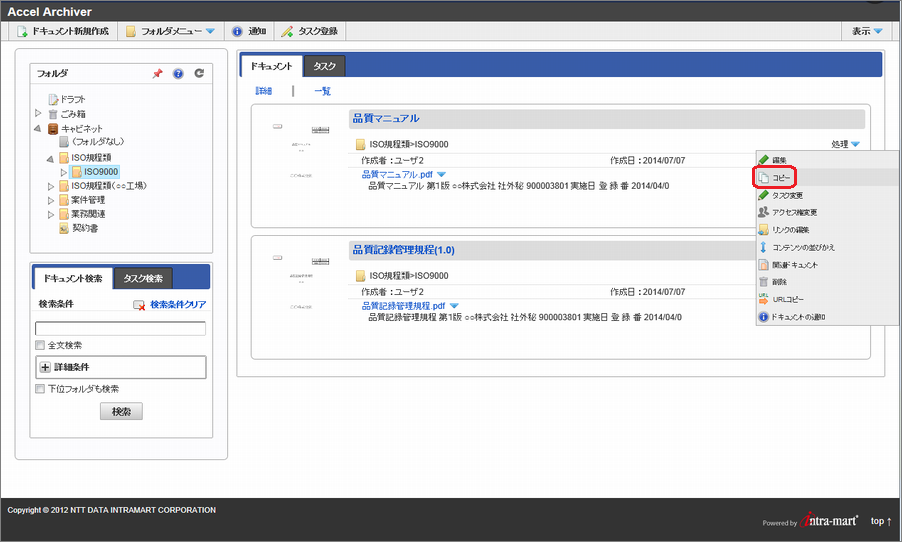Click the ドキュメント新規作成 toolbar icon
902x542 pixels.
click(x=22, y=32)
